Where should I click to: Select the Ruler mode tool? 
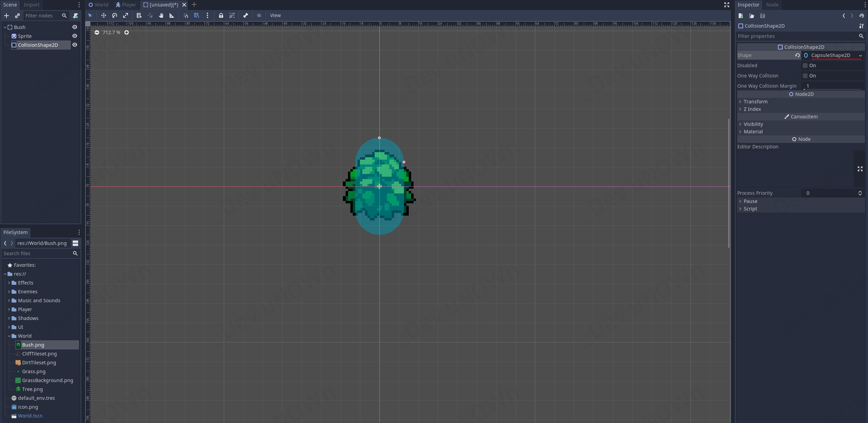point(172,15)
